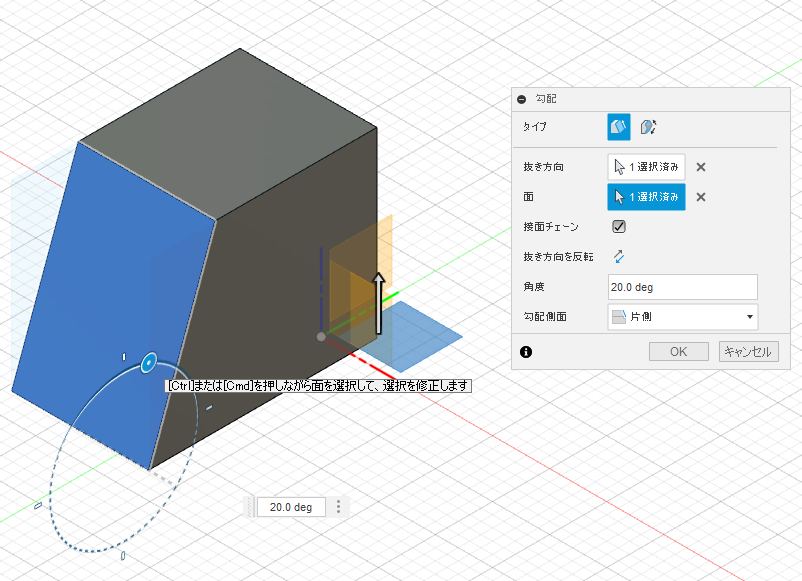Click the white pull direction arrow
Screen dimensions: 802x581
pos(378,303)
